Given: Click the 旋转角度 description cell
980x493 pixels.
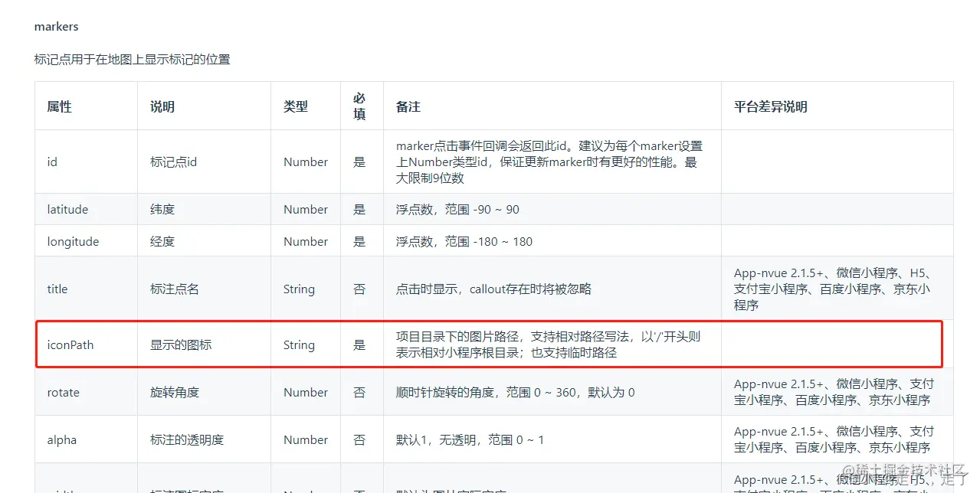Looking at the screenshot, I should (175, 392).
